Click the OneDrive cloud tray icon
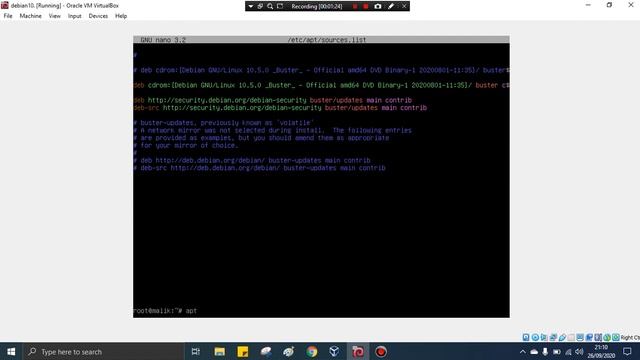This screenshot has width=640, height=360. [x=534, y=351]
